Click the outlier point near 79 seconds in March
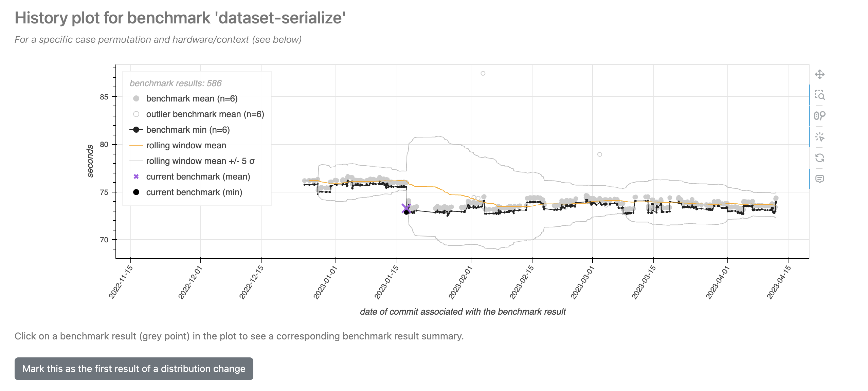This screenshot has width=868, height=391. [x=600, y=154]
